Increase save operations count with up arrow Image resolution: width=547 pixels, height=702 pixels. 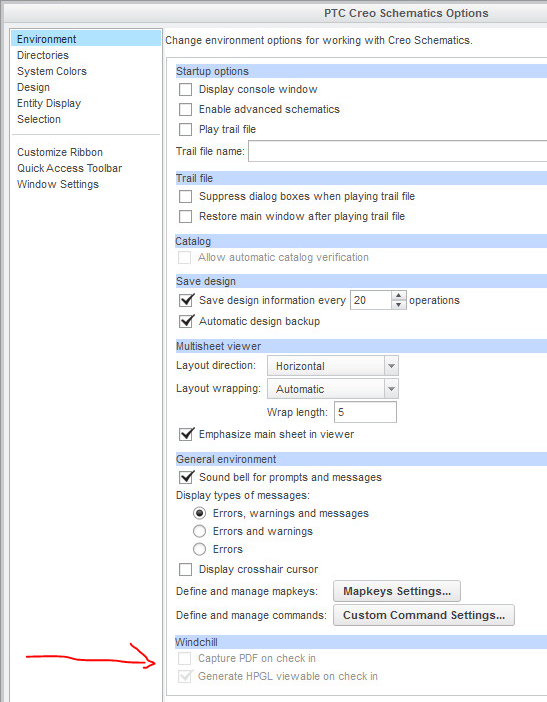pos(398,295)
